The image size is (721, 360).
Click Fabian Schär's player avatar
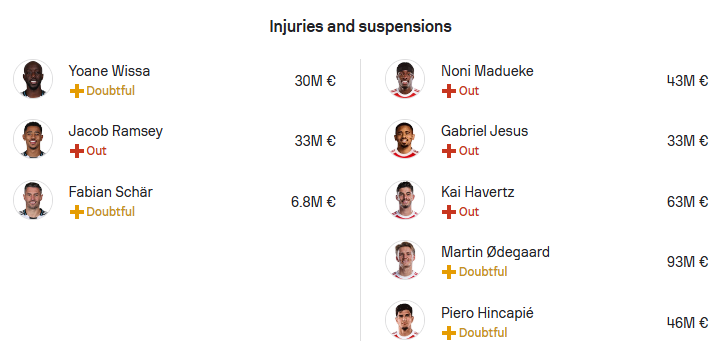point(33,200)
